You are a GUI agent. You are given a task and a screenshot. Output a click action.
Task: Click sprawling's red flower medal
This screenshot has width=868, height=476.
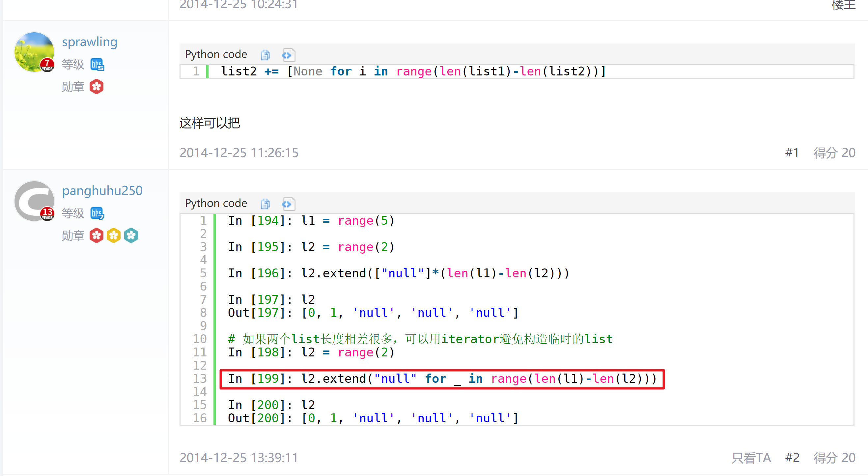pos(97,87)
